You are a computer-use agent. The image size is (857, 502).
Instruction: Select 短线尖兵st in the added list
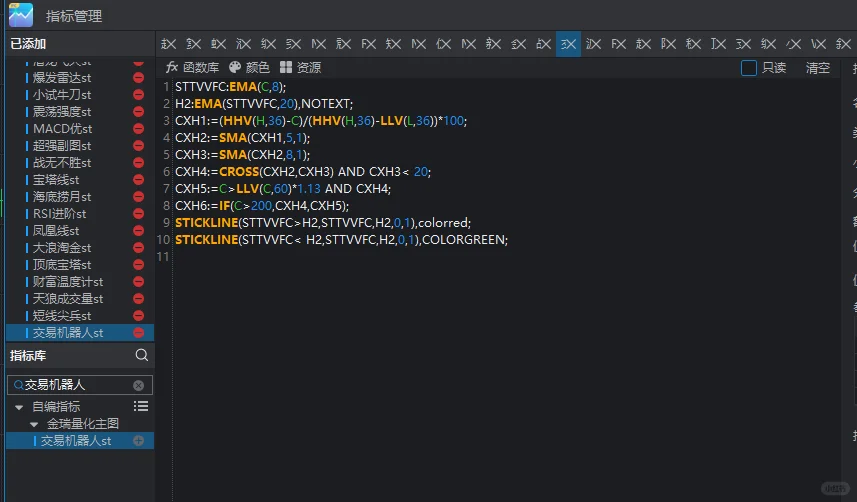click(62, 315)
